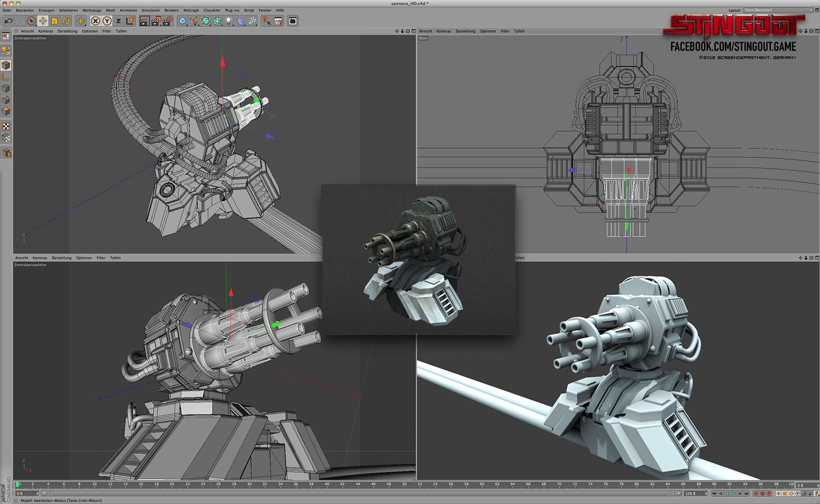The height and width of the screenshot is (504, 820).
Task: Open the command help list icon
Action: tap(278, 21)
